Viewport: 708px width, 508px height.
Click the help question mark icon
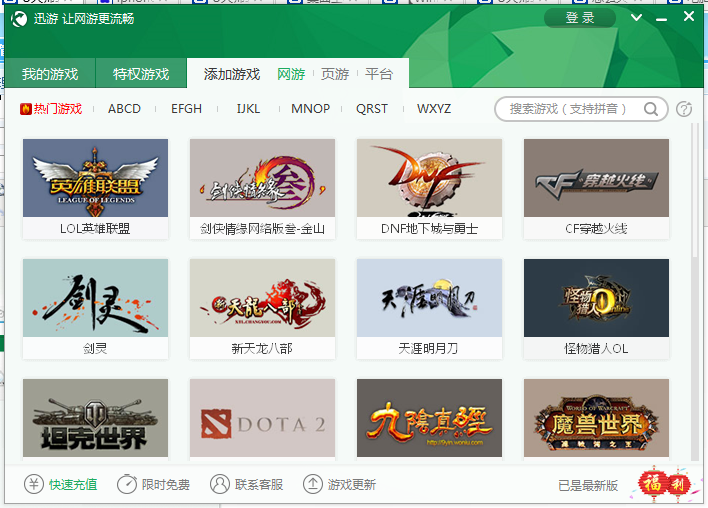pos(685,109)
